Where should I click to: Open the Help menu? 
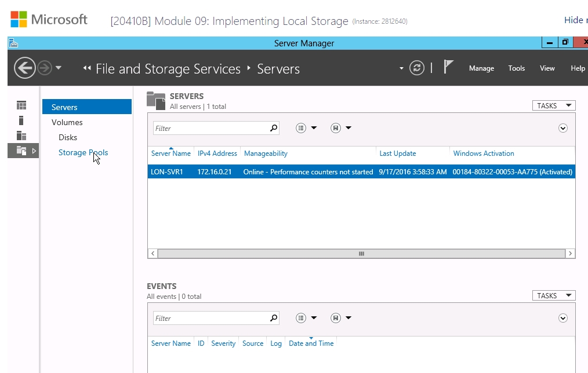coord(578,68)
